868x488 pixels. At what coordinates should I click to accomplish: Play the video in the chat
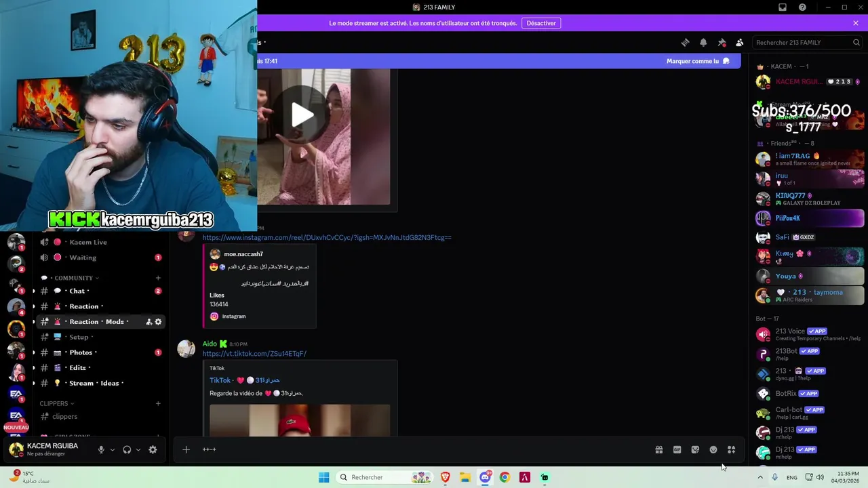coord(302,115)
